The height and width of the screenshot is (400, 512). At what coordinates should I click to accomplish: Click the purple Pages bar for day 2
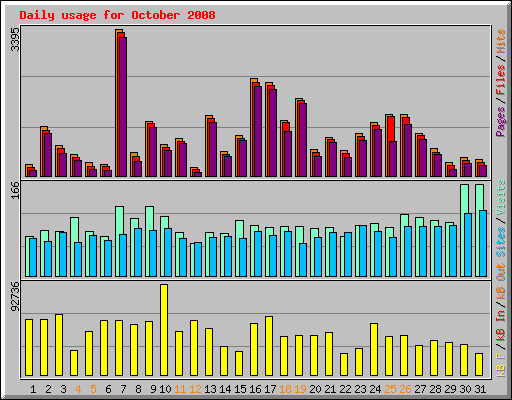[48, 155]
